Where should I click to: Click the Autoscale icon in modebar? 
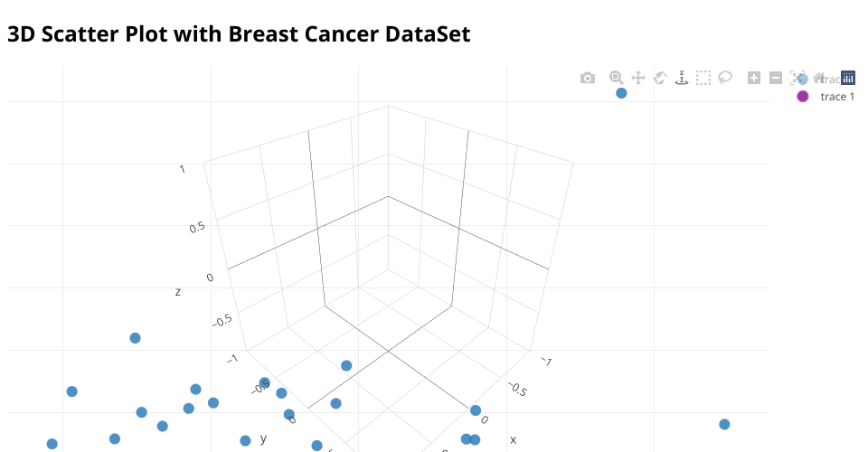point(797,78)
